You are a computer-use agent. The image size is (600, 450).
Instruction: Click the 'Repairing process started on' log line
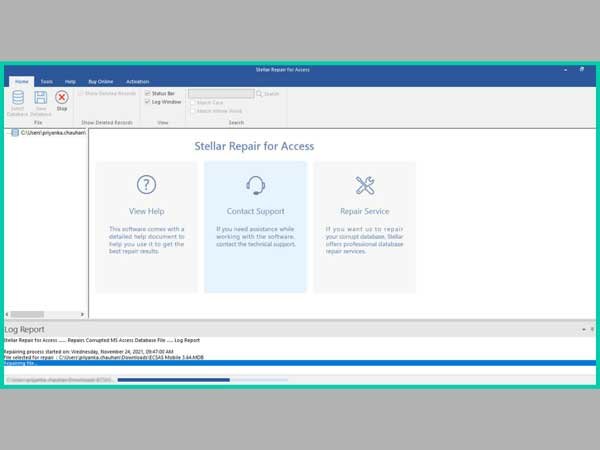88,351
